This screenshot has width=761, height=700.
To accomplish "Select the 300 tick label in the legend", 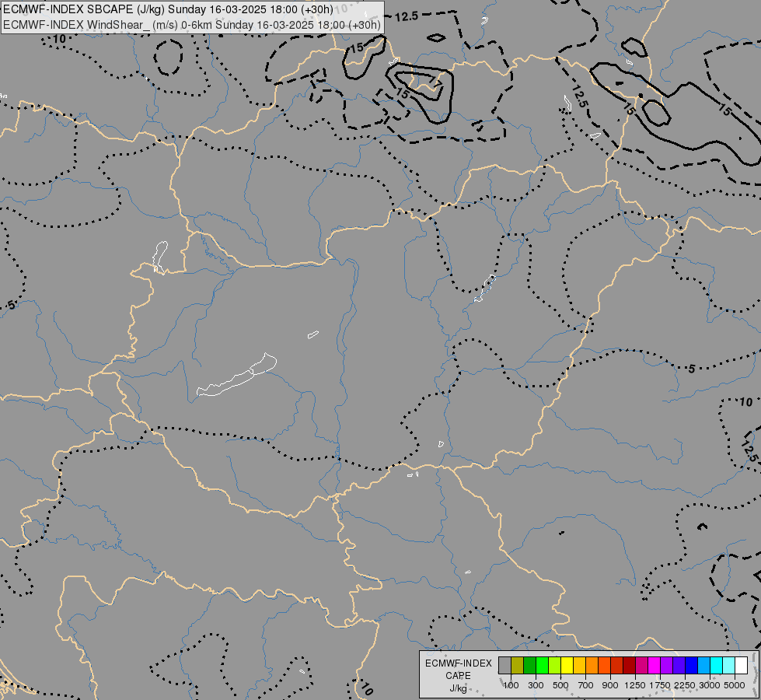I will pyautogui.click(x=536, y=685).
